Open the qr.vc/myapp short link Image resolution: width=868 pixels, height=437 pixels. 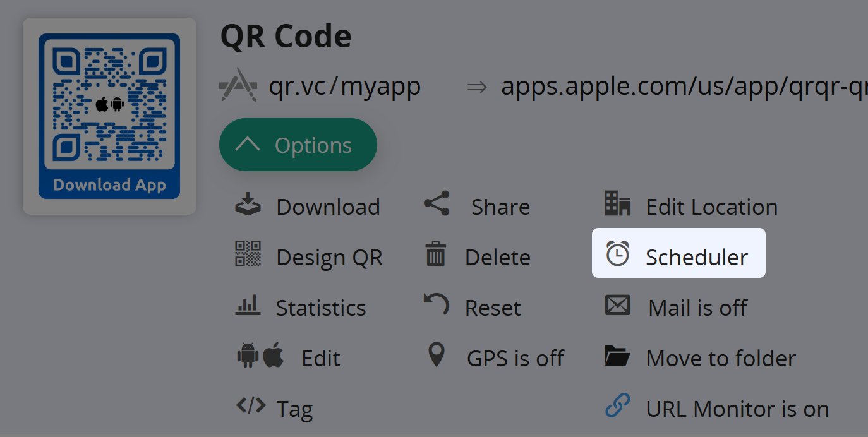pos(346,86)
